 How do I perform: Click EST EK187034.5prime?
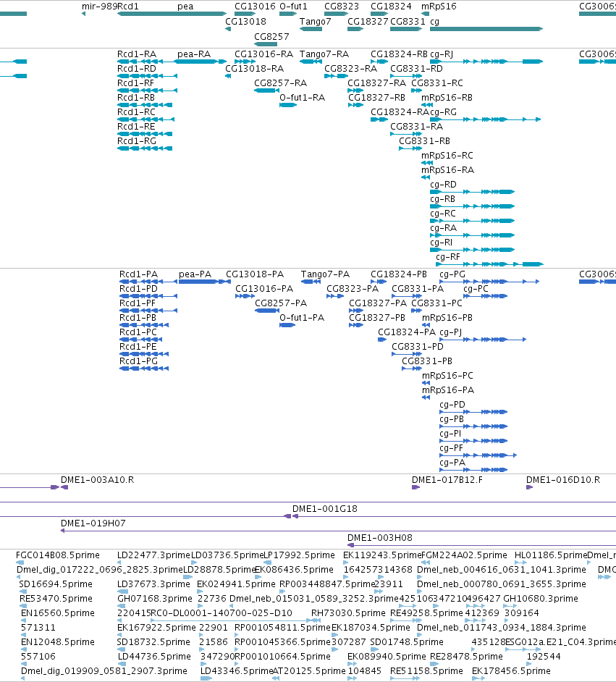[x=371, y=627]
